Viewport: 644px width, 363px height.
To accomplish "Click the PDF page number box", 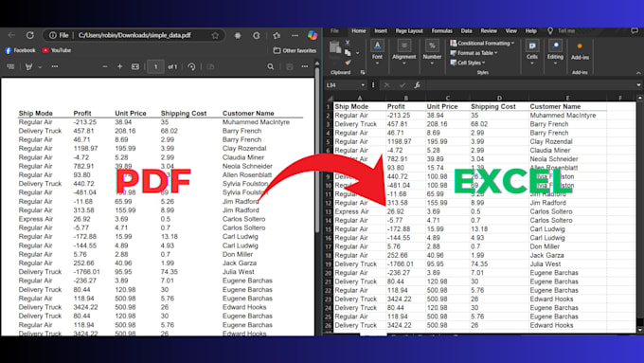I will pyautogui.click(x=155, y=66).
